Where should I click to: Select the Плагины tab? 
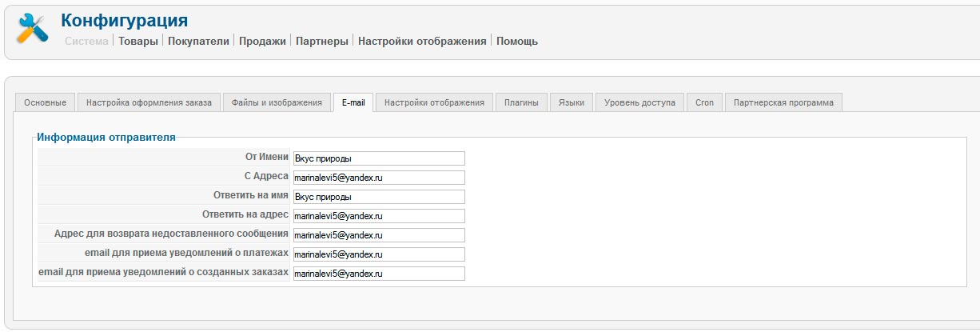point(520,103)
